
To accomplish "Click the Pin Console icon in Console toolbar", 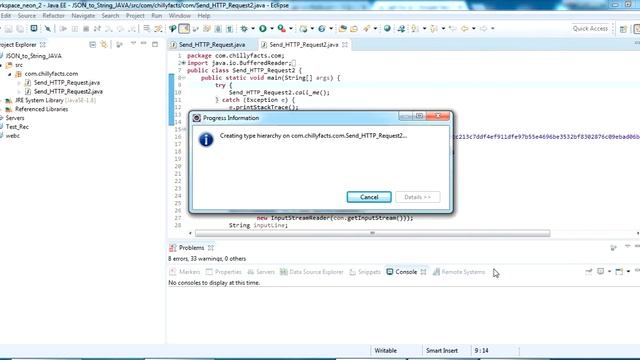I will tap(589, 271).
